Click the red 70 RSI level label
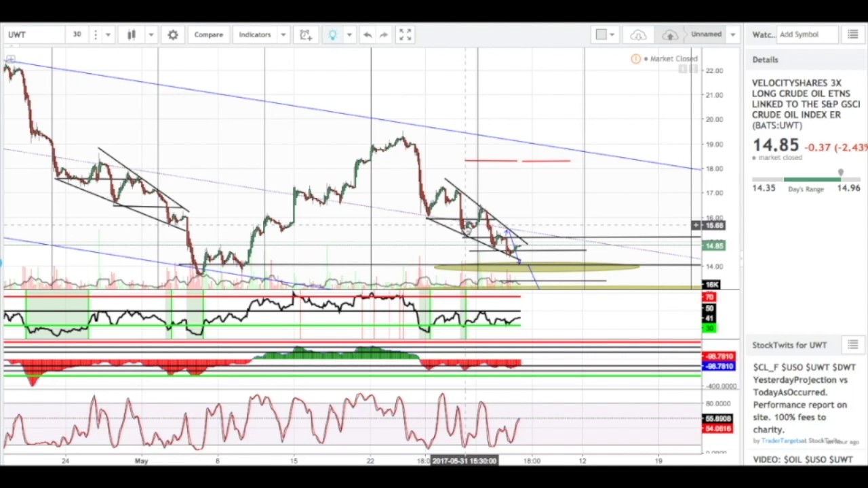This screenshot has width=868, height=488. click(709, 298)
